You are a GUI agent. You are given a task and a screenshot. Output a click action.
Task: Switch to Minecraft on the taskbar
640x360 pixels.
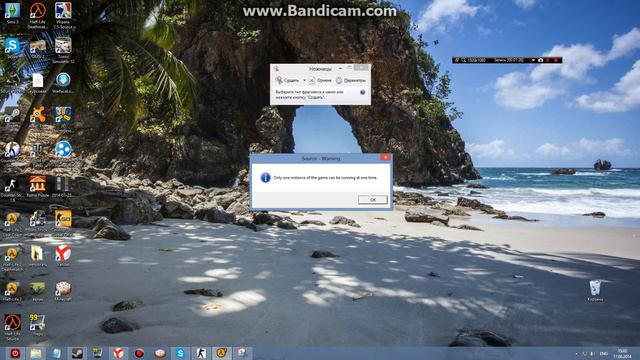click(160, 353)
